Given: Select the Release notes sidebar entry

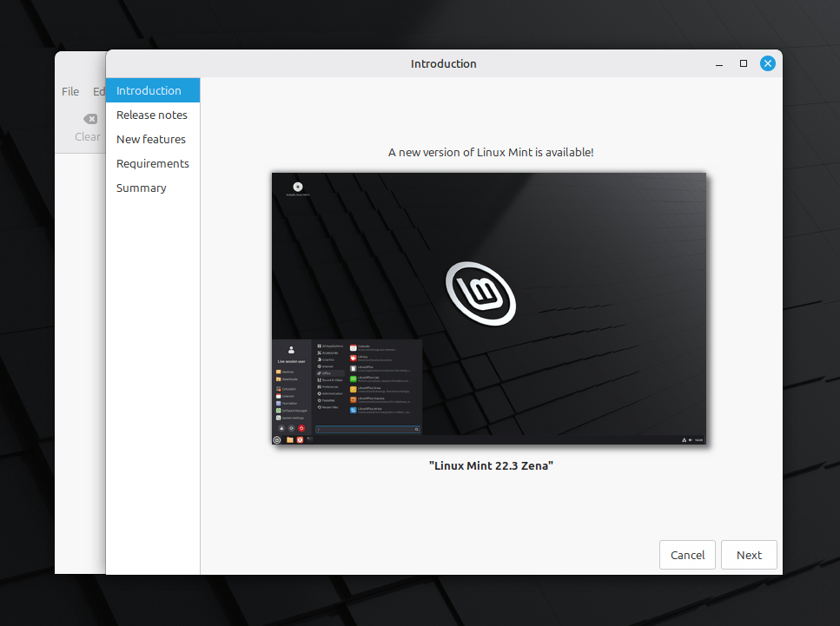Looking at the screenshot, I should coord(151,114).
